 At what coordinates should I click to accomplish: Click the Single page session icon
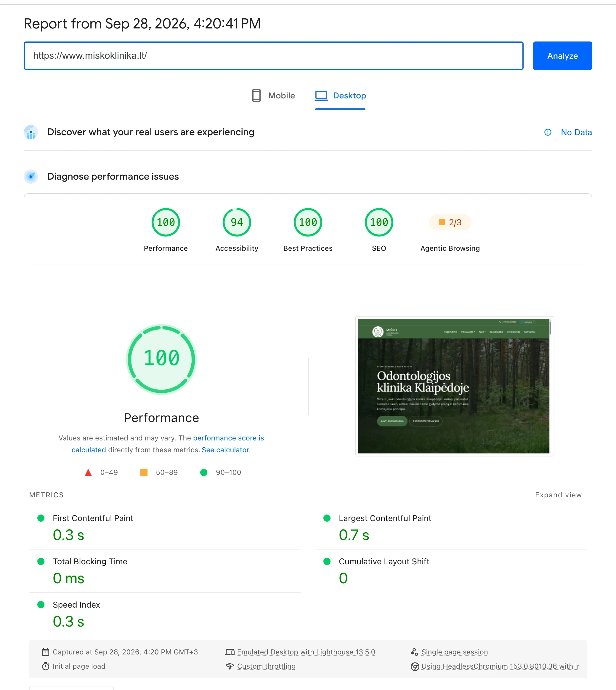(x=414, y=652)
